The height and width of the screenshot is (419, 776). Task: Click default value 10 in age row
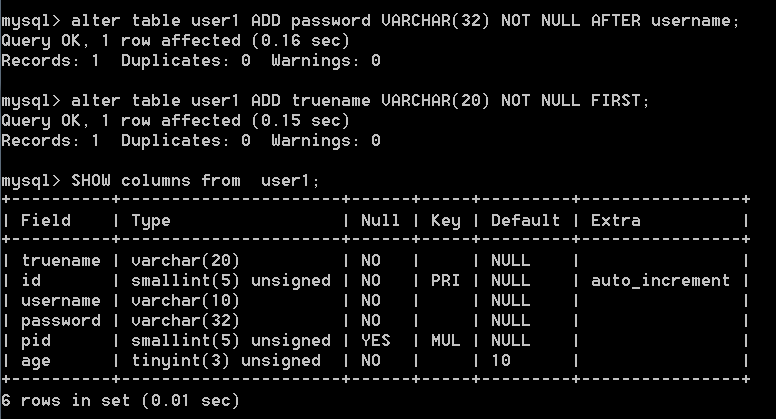(501, 360)
